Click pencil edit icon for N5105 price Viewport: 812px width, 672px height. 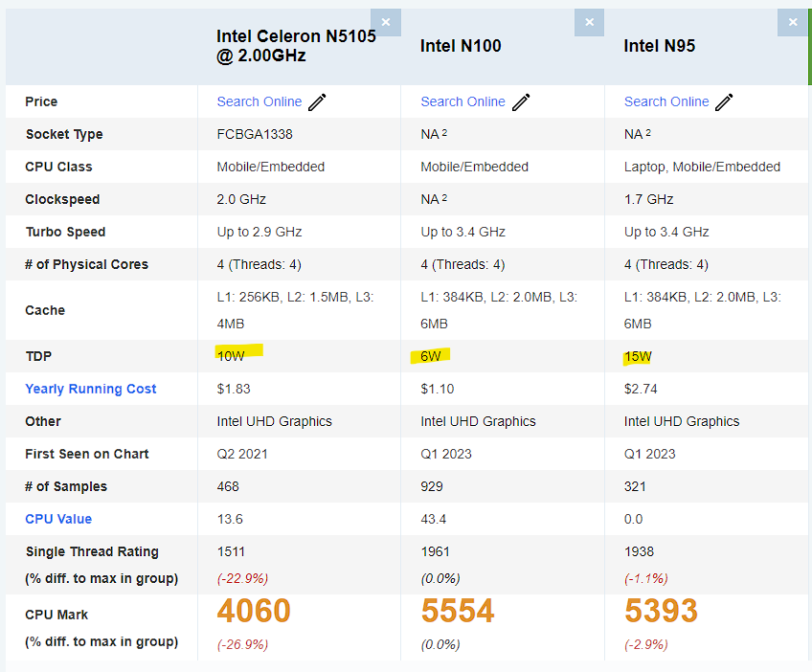[317, 102]
